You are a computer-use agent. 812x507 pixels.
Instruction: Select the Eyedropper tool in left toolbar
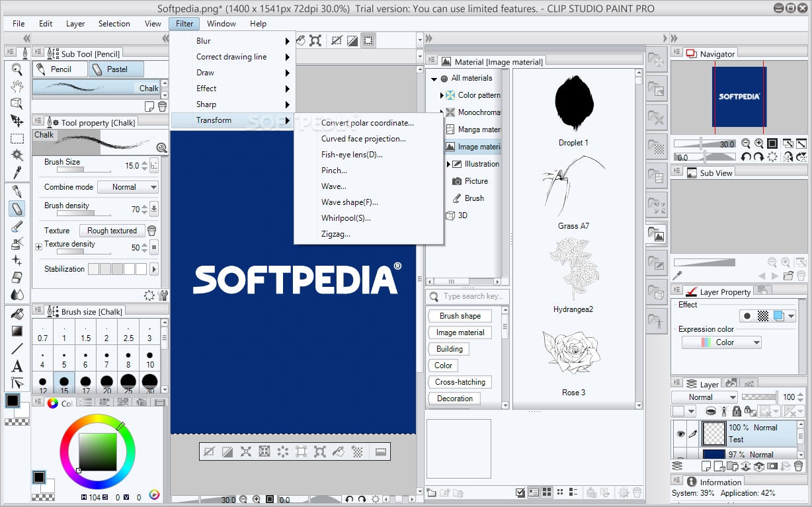[x=17, y=173]
